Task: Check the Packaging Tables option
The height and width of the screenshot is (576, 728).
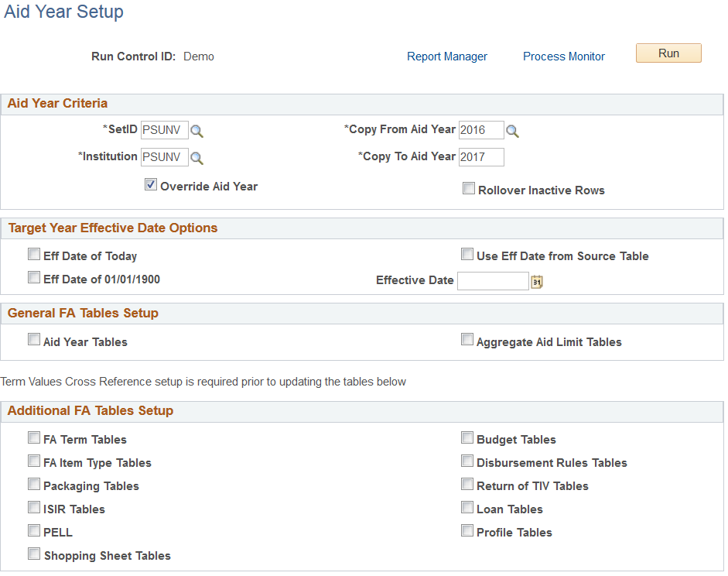Action: point(34,484)
